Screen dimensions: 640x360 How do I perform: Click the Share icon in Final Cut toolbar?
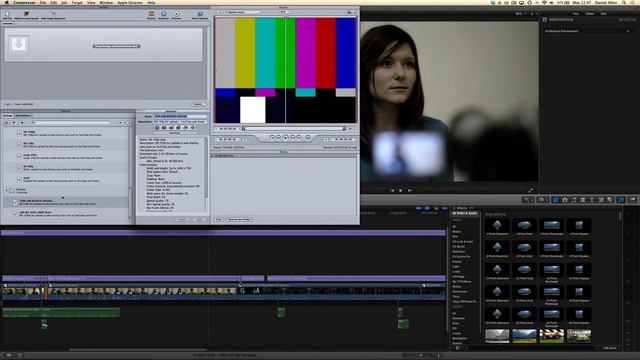click(633, 200)
